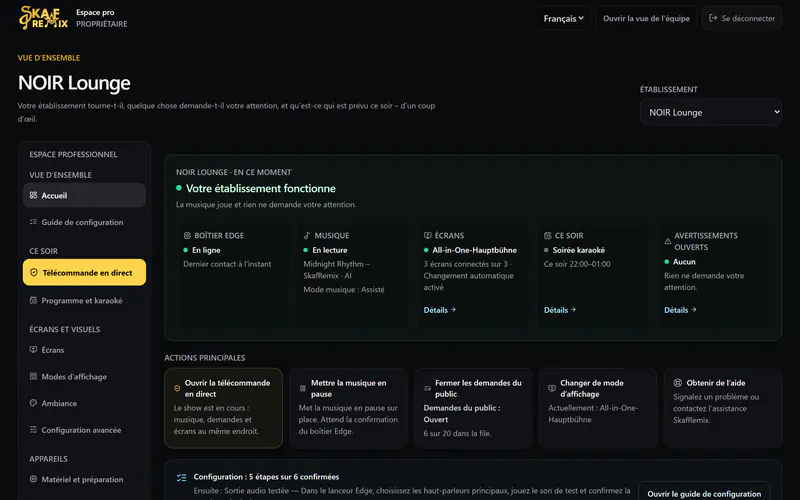Click the queue icon on Fermer les demandes du public
This screenshot has width=800, height=500.
click(428, 388)
